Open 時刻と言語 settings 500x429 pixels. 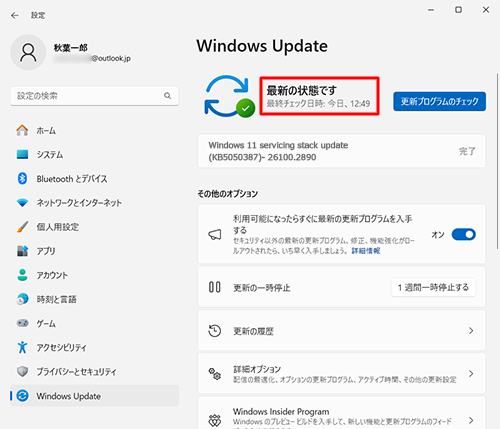pyautogui.click(x=95, y=299)
